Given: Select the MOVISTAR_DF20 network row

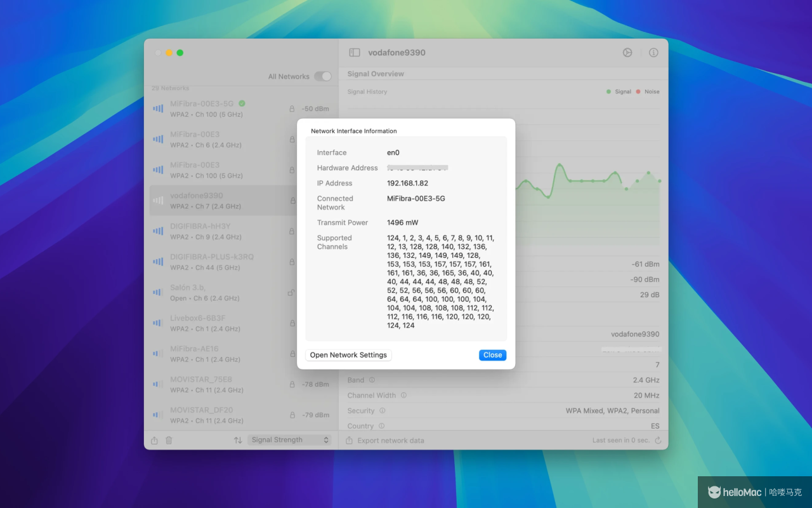Looking at the screenshot, I should (241, 415).
